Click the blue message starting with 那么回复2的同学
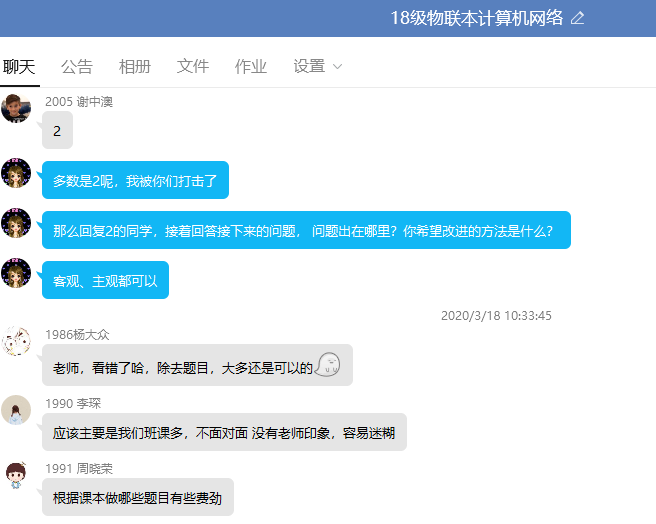This screenshot has height=524, width=656. tap(305, 230)
